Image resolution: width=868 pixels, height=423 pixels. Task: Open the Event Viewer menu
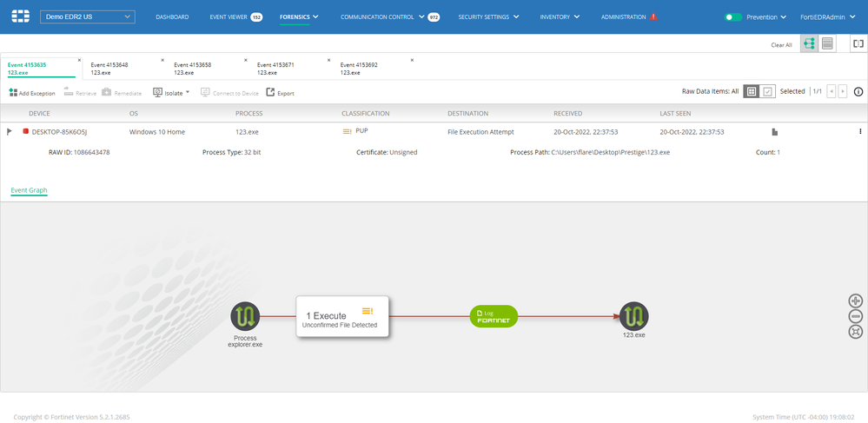(x=228, y=17)
